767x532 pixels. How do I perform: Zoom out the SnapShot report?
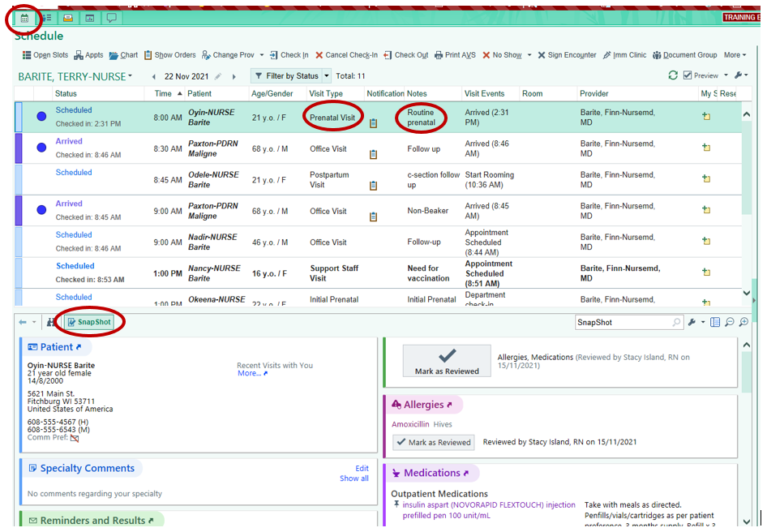730,322
